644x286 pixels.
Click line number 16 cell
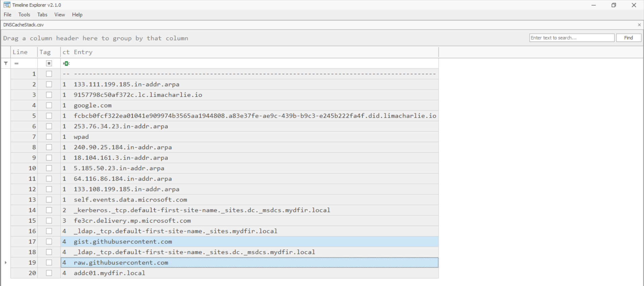[x=24, y=231]
